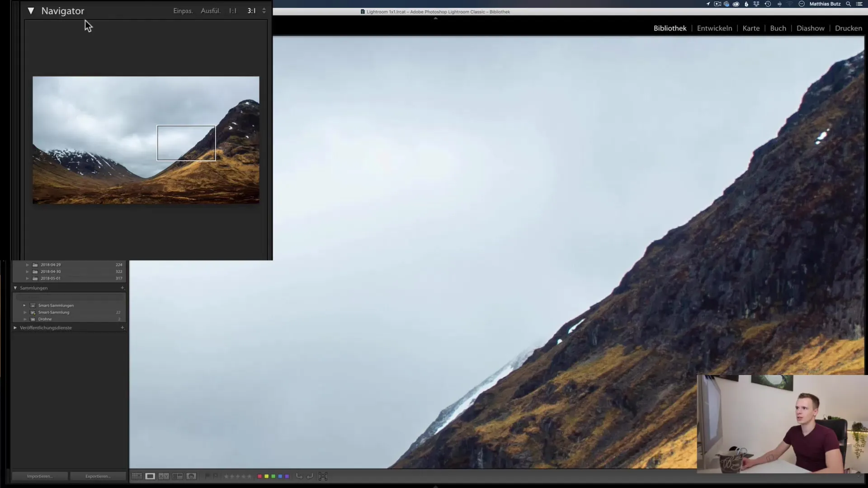Select the Smart-Sammlung collection

[54, 312]
